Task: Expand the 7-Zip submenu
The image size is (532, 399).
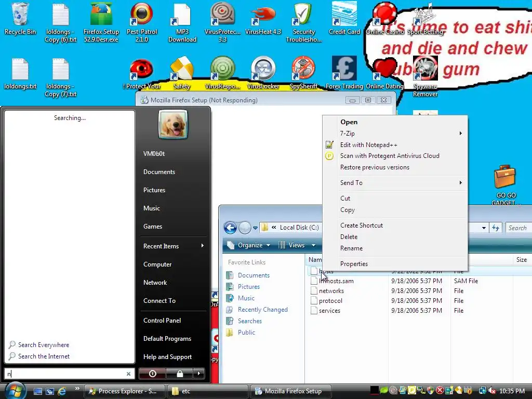Action: [x=395, y=134]
